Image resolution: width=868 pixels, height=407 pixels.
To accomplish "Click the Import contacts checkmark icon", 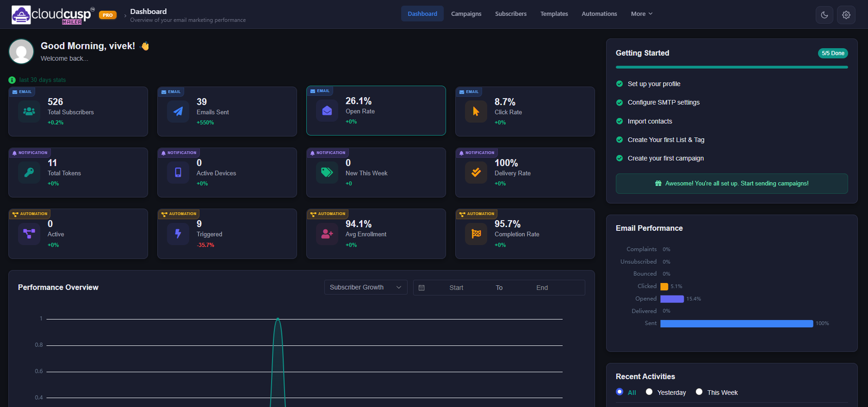I will (620, 121).
